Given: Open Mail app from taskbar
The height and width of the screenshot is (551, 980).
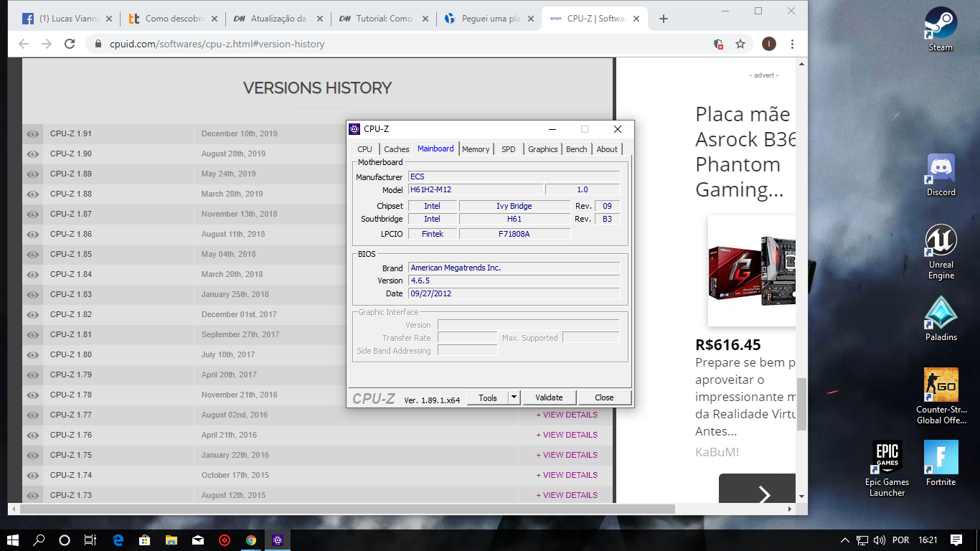Looking at the screenshot, I should click(x=197, y=540).
